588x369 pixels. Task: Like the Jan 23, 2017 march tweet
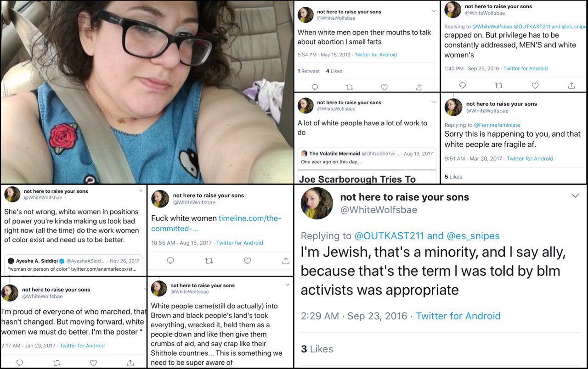[93, 363]
